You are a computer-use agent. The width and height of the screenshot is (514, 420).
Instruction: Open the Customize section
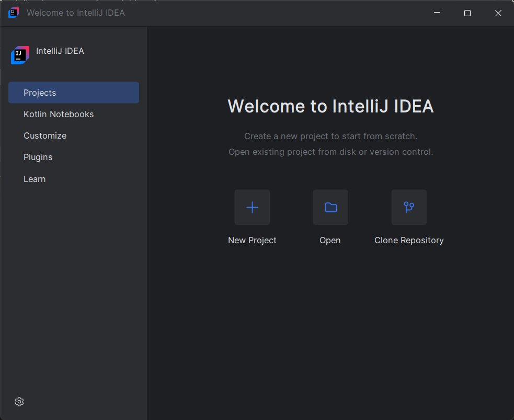[45, 135]
